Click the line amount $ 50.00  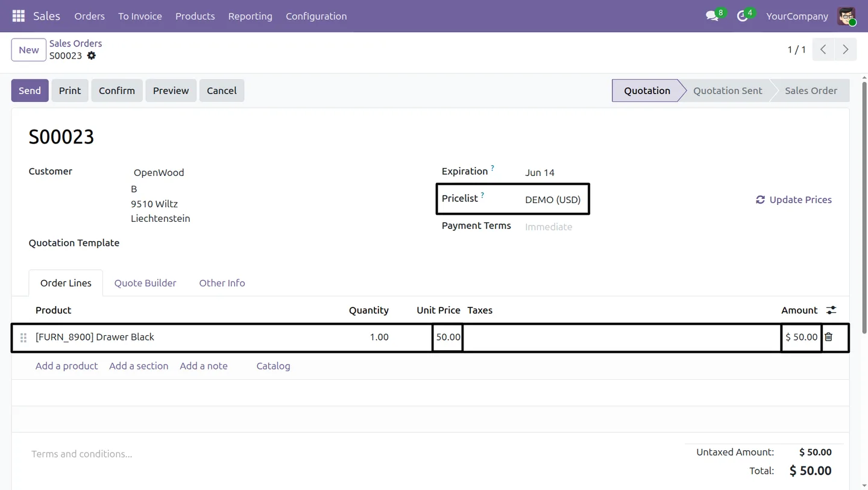802,337
